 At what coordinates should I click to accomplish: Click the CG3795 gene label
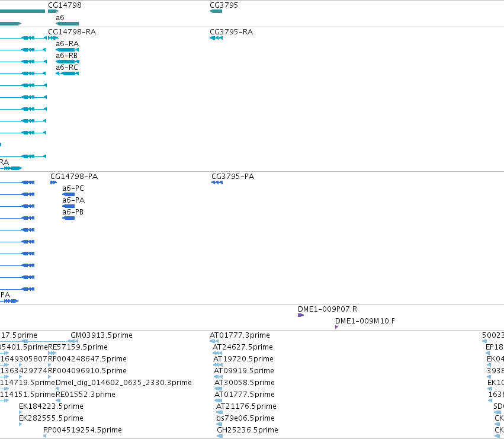tap(224, 5)
